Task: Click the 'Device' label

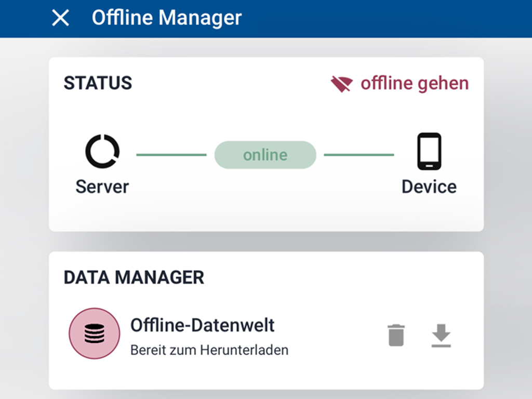Action: pyautogui.click(x=429, y=187)
